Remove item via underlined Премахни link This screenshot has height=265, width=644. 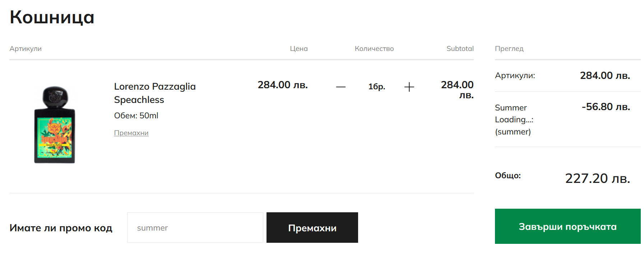point(131,133)
